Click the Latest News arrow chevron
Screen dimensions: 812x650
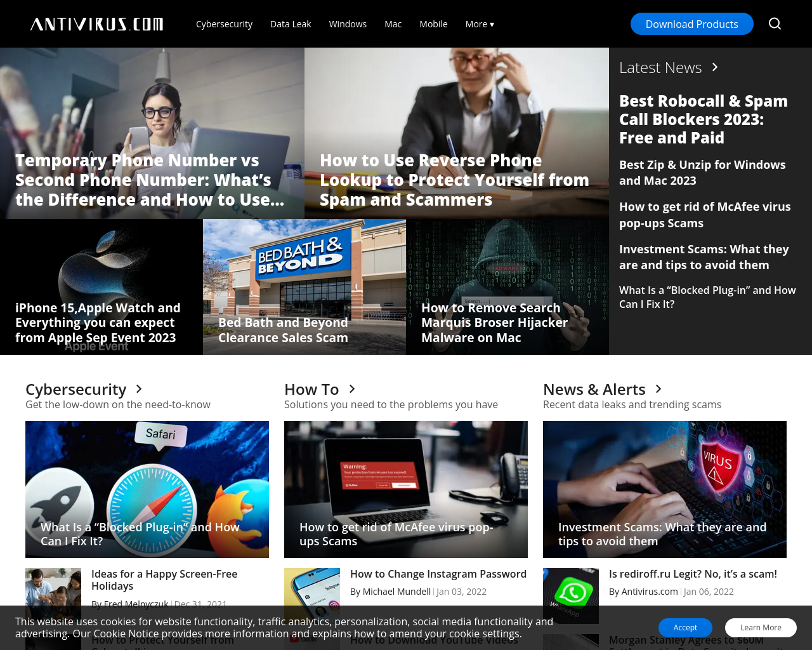coord(715,67)
